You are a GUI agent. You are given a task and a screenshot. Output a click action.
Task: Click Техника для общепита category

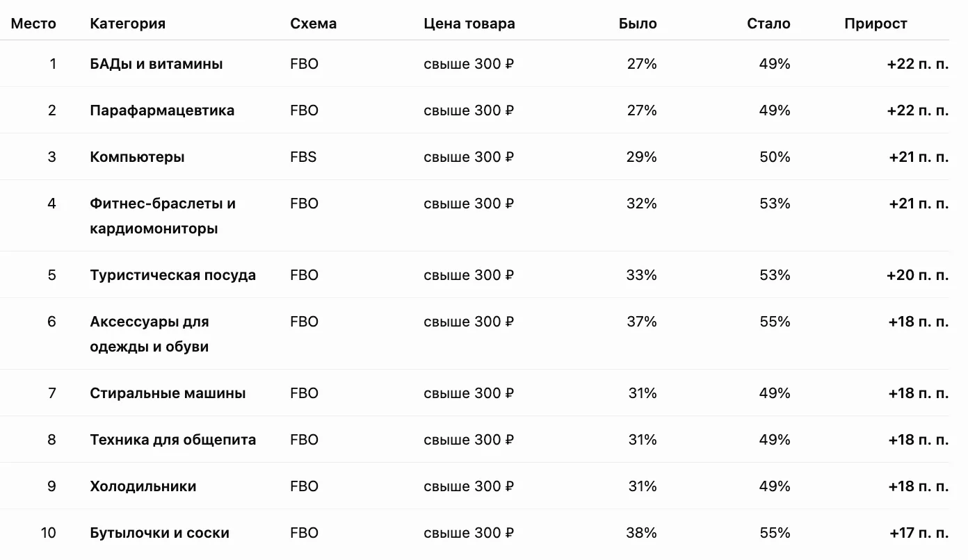(x=172, y=440)
